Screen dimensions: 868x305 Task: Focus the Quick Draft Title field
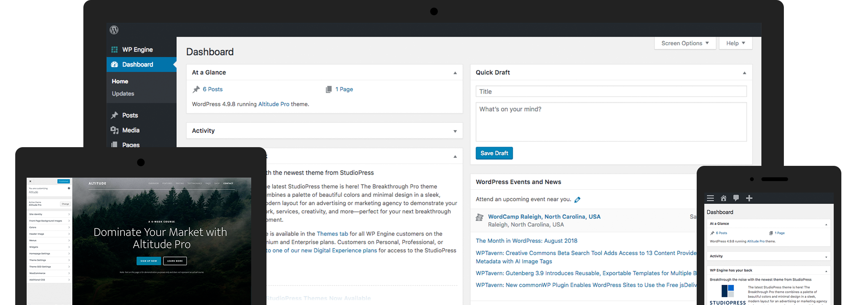(x=611, y=91)
